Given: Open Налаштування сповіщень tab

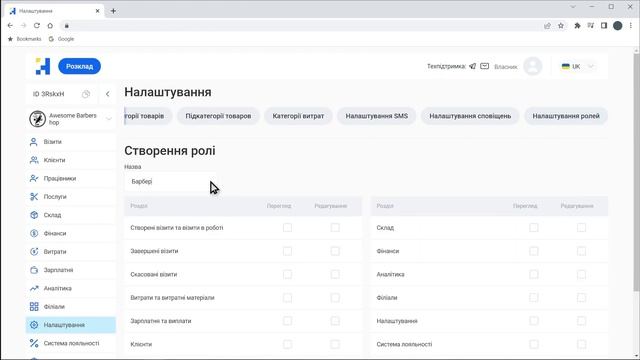Looking at the screenshot, I should pos(470,116).
